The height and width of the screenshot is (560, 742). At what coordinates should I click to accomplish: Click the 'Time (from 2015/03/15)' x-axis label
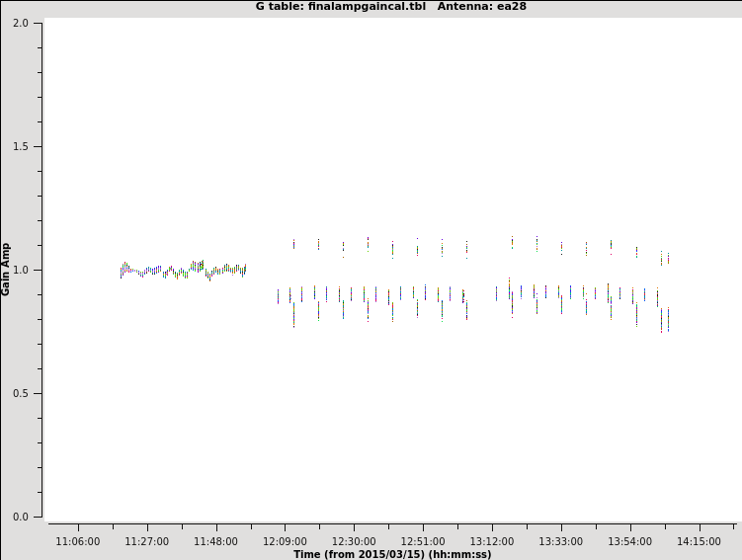pos(391,554)
